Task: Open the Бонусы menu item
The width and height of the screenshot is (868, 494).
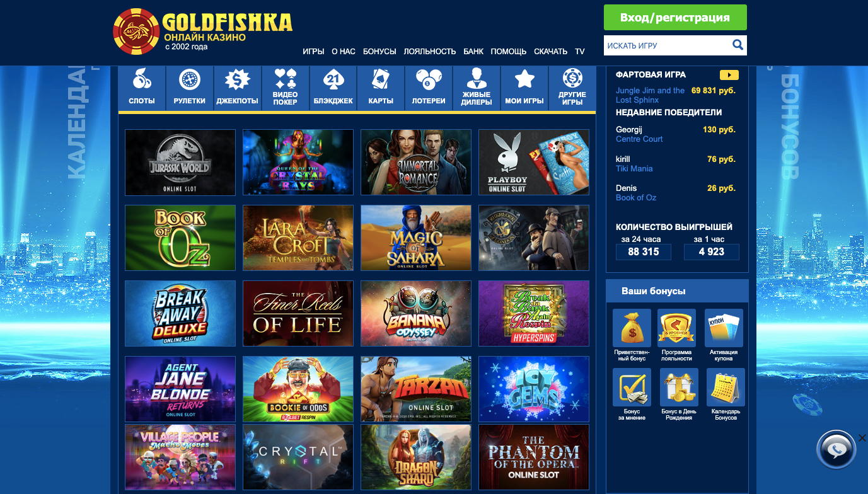Action: 379,52
